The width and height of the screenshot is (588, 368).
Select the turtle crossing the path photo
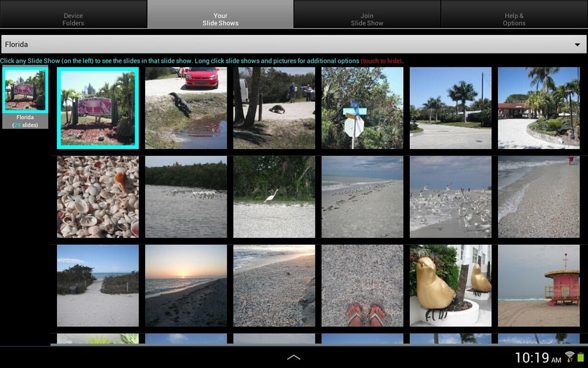tap(274, 108)
